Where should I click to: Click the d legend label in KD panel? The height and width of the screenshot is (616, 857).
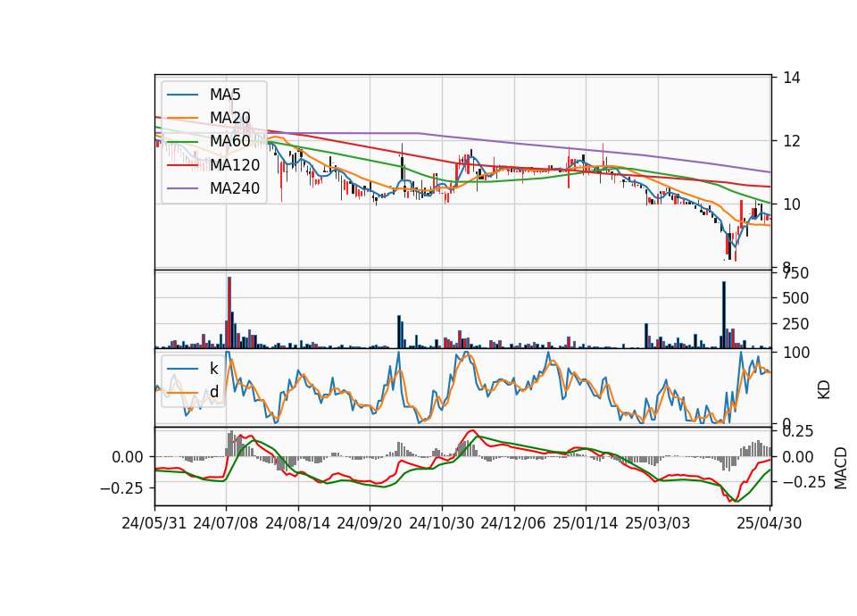(x=213, y=392)
